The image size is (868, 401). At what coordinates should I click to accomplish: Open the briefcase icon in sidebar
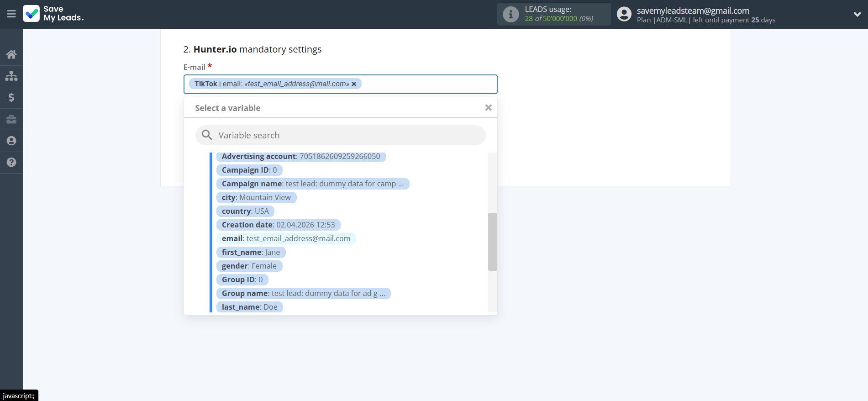(x=11, y=119)
